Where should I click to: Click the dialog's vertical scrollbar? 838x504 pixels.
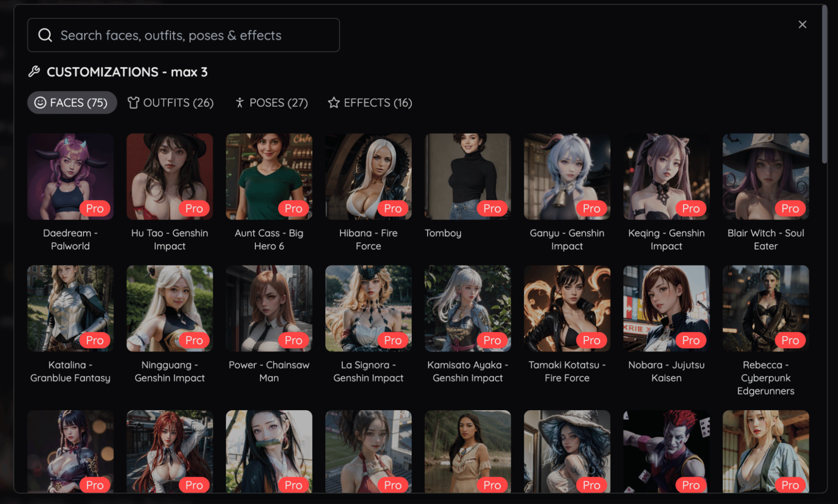point(824,85)
